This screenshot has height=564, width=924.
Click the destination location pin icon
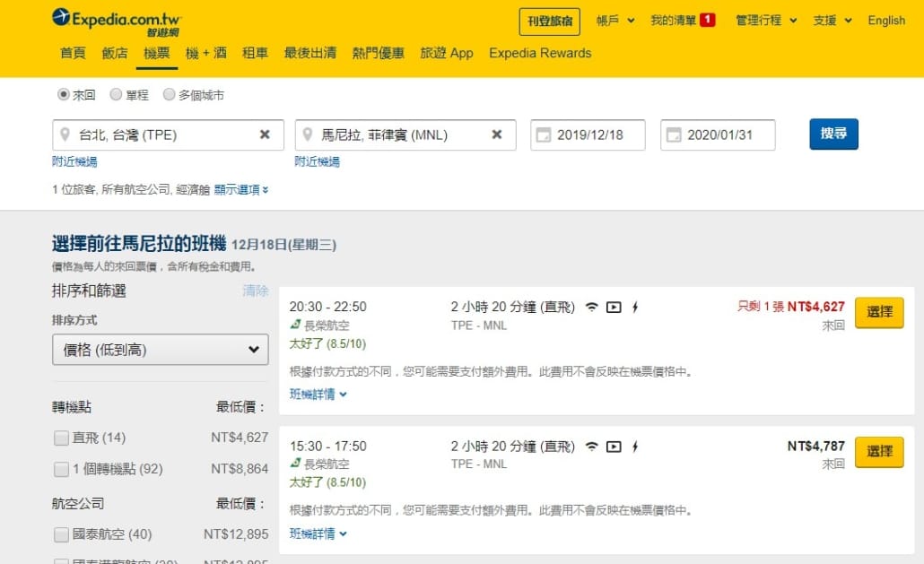click(x=307, y=134)
